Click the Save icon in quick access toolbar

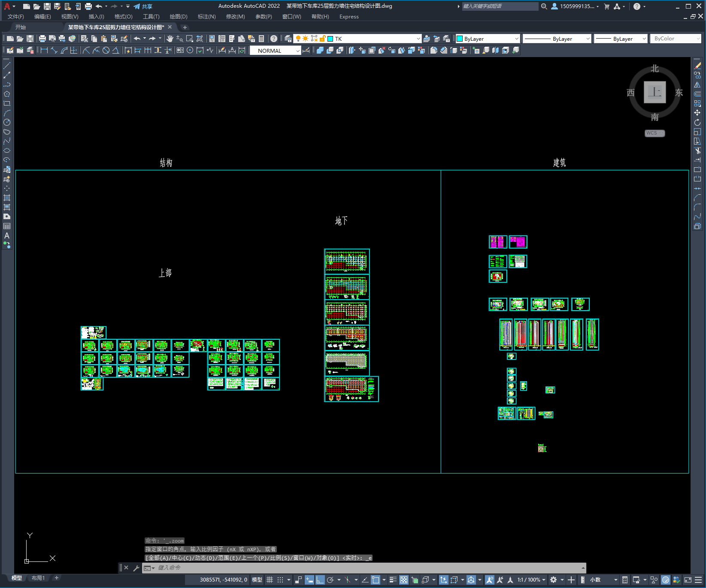pyautogui.click(x=47, y=6)
